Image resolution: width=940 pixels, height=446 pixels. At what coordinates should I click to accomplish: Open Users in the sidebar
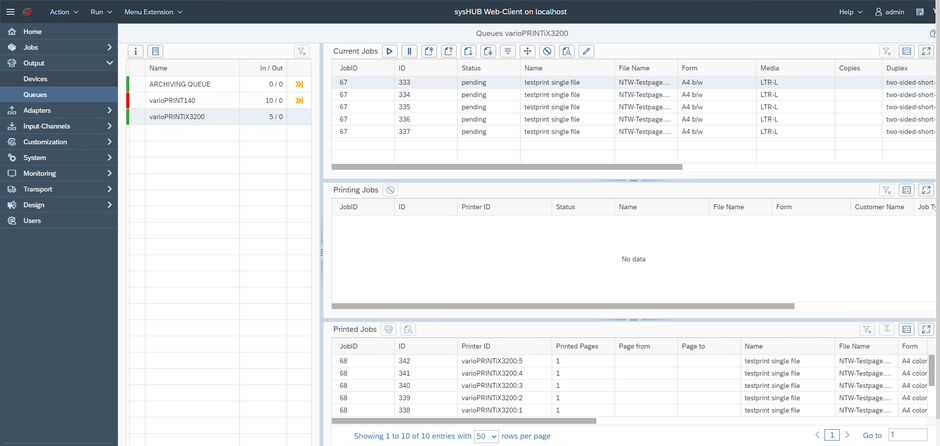[x=59, y=221]
